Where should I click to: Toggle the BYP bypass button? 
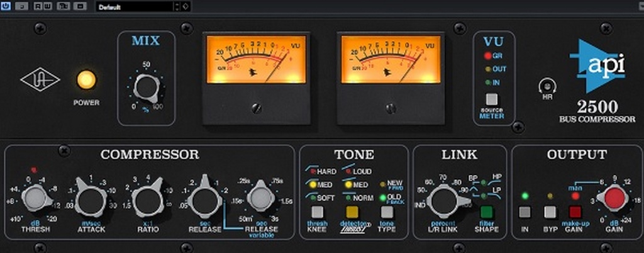(x=550, y=212)
